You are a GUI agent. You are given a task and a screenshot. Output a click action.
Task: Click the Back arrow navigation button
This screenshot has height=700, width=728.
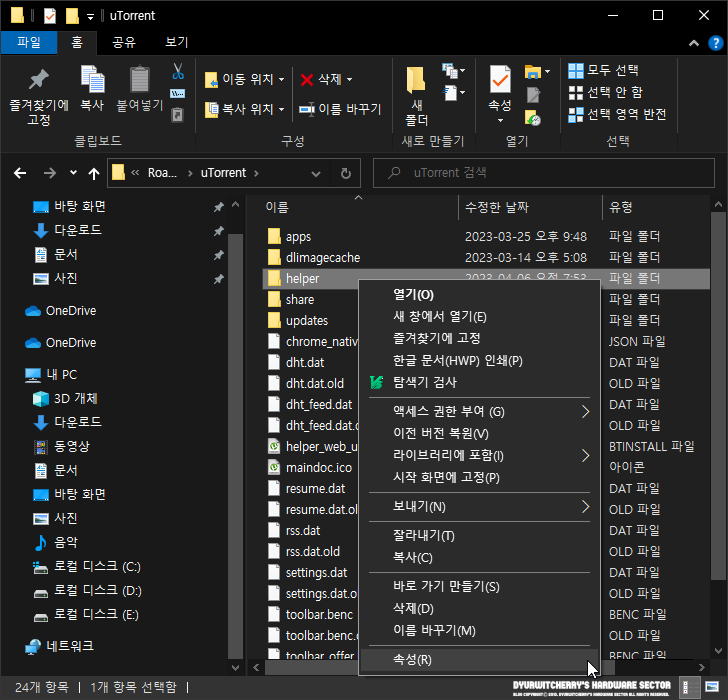pyautogui.click(x=20, y=173)
